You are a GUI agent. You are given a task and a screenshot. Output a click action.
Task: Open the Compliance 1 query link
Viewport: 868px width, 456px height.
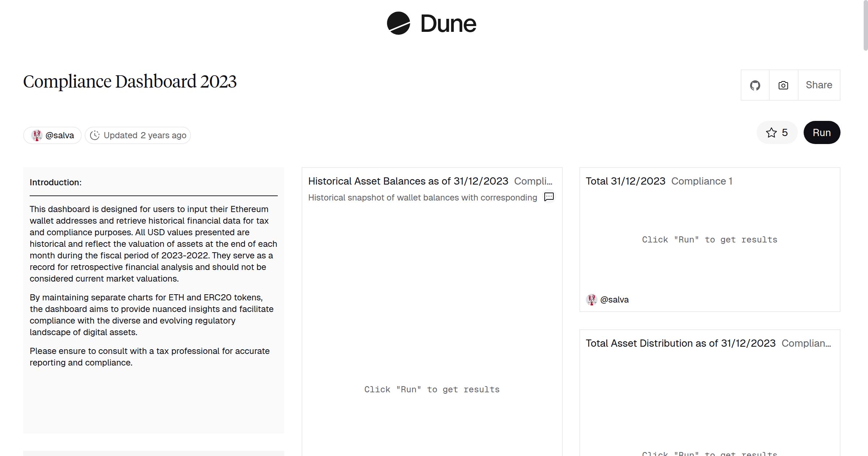point(702,181)
